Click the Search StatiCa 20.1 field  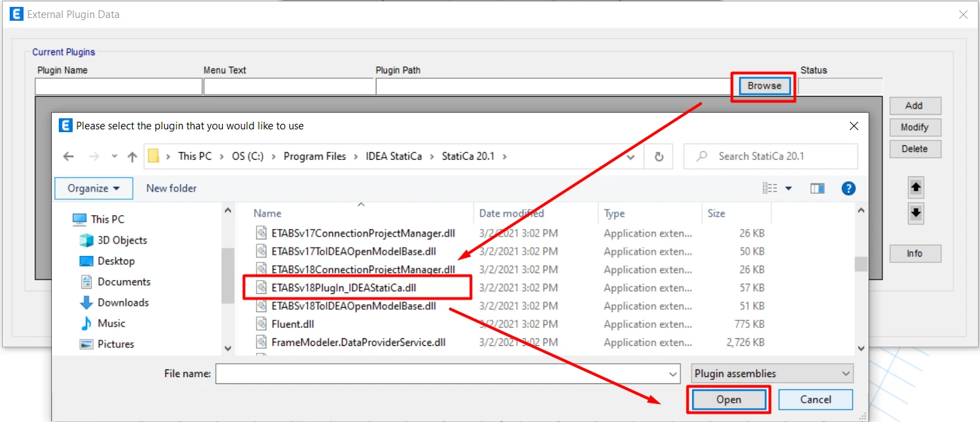pos(771,156)
